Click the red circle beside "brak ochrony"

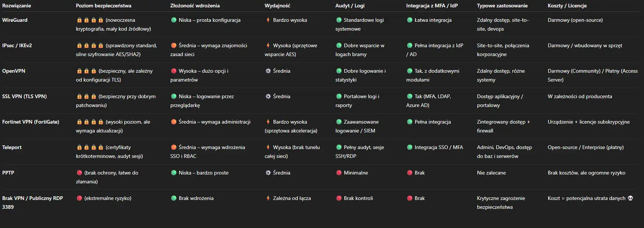click(79, 173)
